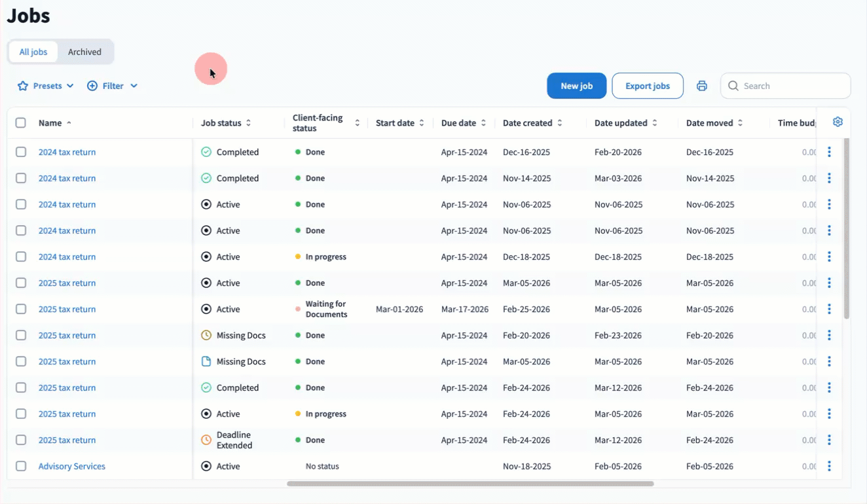Click the New job button
The image size is (867, 504).
pos(576,86)
